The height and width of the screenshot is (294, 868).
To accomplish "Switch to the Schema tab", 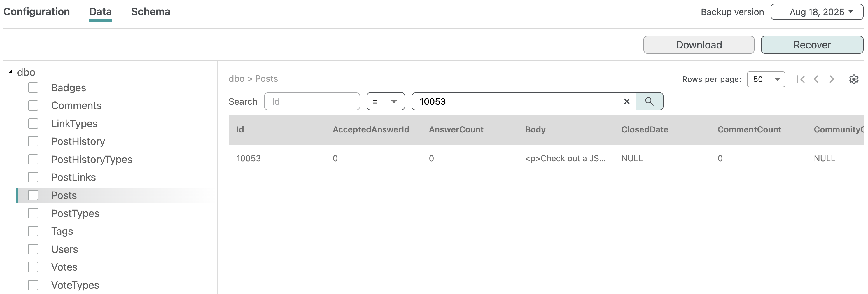I will [150, 12].
